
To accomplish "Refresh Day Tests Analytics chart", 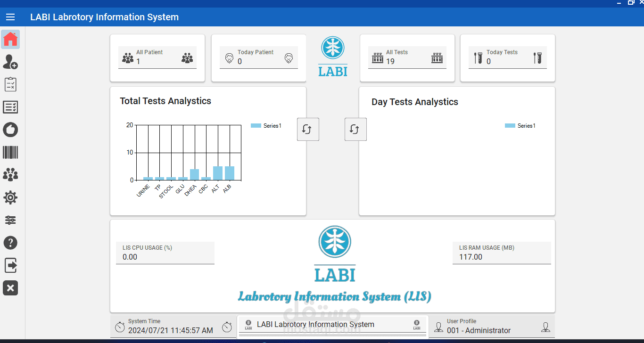I will click(355, 129).
